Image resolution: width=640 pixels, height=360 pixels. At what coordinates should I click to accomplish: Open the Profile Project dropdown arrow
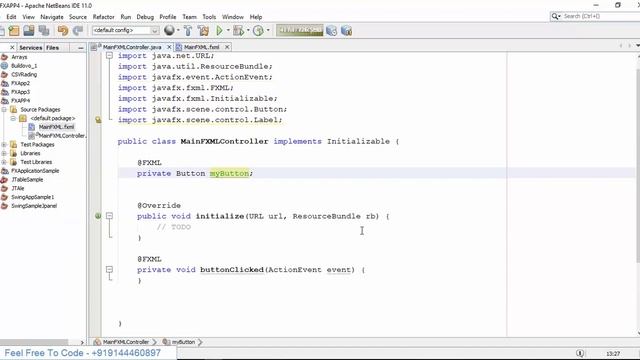coord(268,31)
